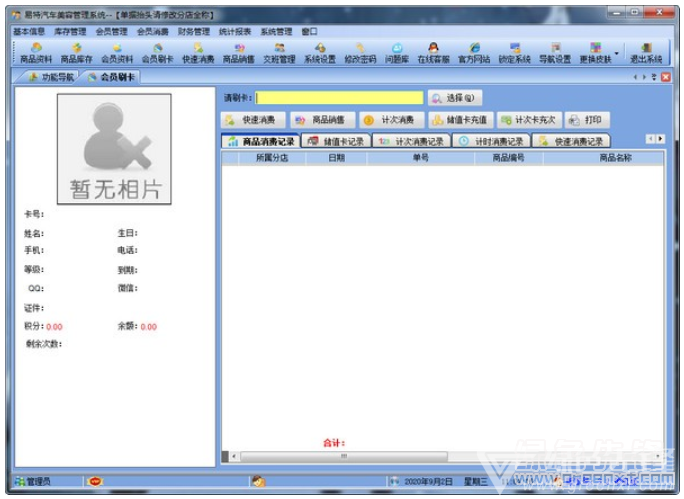This screenshot has width=684, height=499.
Task: Expand the 更换皮肤 dropdown arrow
Action: tap(617, 53)
